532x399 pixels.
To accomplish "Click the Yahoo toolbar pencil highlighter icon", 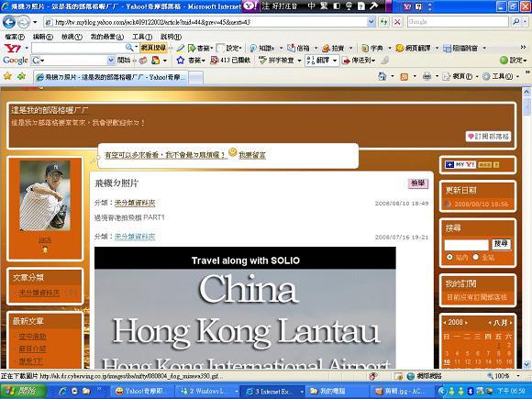I will coord(181,49).
